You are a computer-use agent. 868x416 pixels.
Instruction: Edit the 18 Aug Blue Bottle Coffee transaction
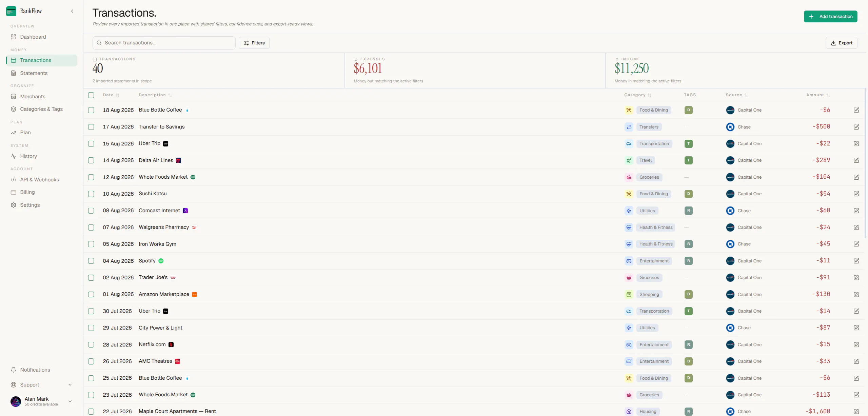856,110
